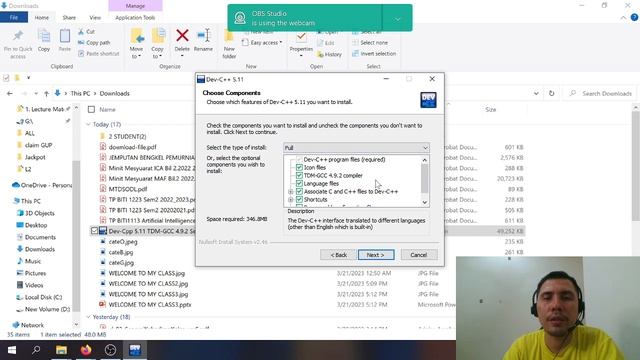Image resolution: width=640 pixels, height=360 pixels.
Task: Open History in the ribbon
Action: [329, 54]
